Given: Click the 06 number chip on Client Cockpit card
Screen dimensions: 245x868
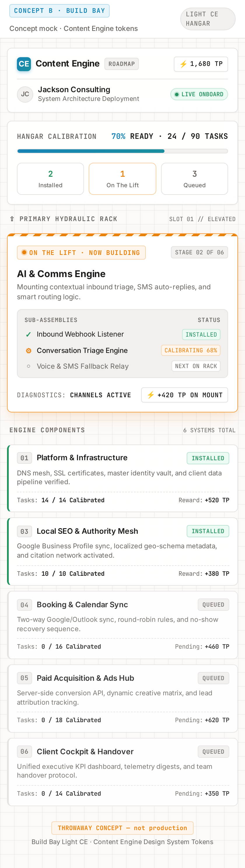Looking at the screenshot, I should pyautogui.click(x=24, y=752).
